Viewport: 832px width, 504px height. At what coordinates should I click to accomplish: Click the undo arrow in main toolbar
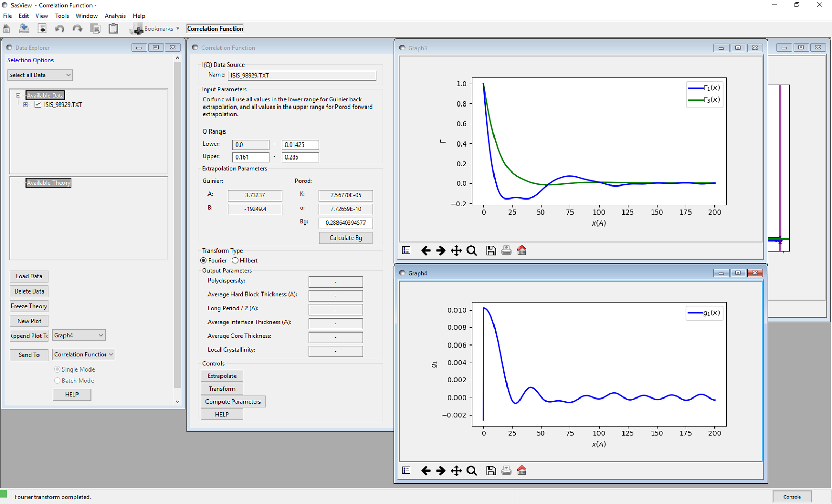pyautogui.click(x=60, y=29)
